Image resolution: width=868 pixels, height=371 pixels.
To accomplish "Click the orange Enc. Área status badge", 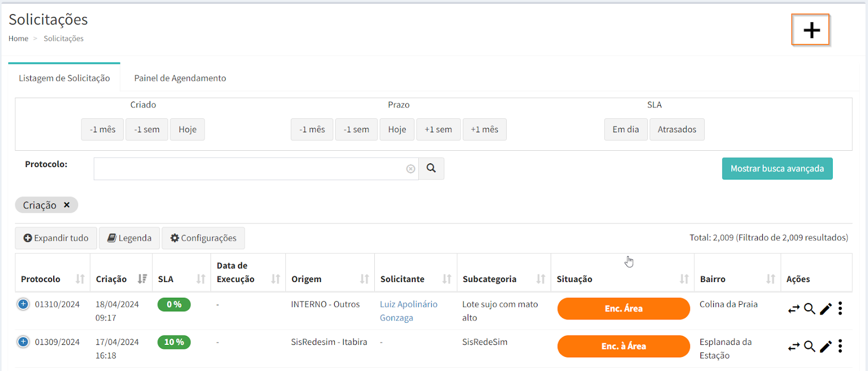I will pyautogui.click(x=623, y=309).
